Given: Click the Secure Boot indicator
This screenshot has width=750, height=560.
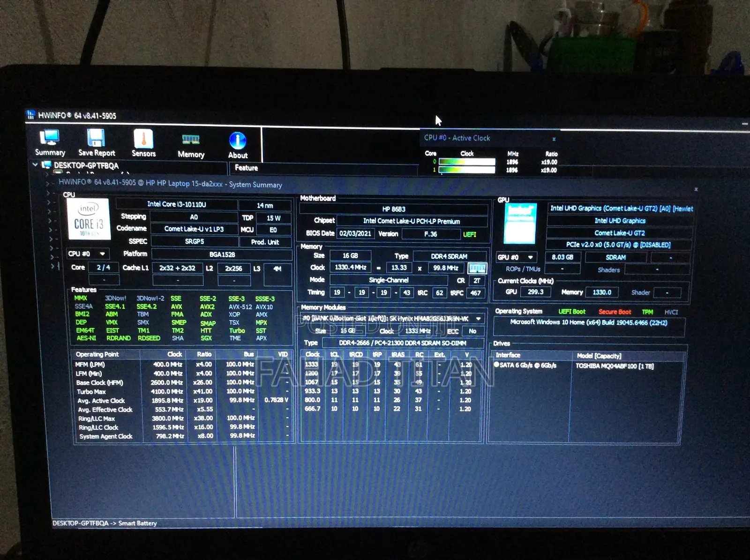Looking at the screenshot, I should coord(615,312).
